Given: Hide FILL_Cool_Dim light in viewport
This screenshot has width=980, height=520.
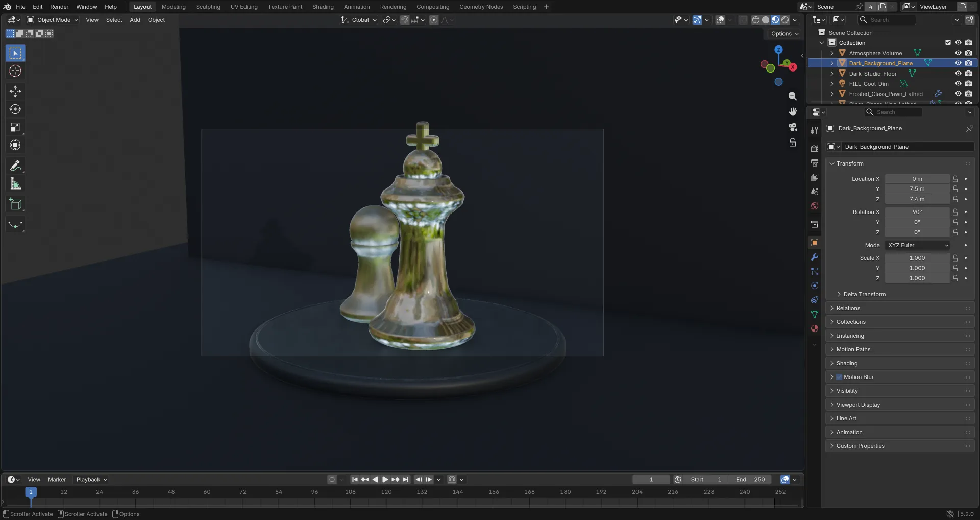Looking at the screenshot, I should 958,84.
